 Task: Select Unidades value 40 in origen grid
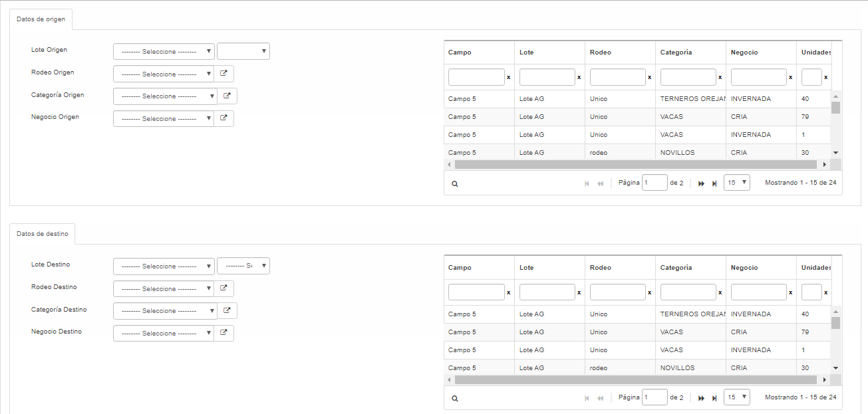(814, 99)
